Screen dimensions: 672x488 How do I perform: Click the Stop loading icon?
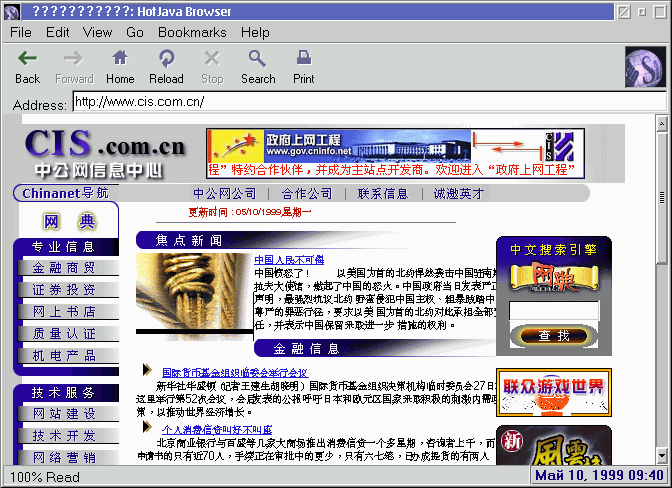pyautogui.click(x=212, y=58)
